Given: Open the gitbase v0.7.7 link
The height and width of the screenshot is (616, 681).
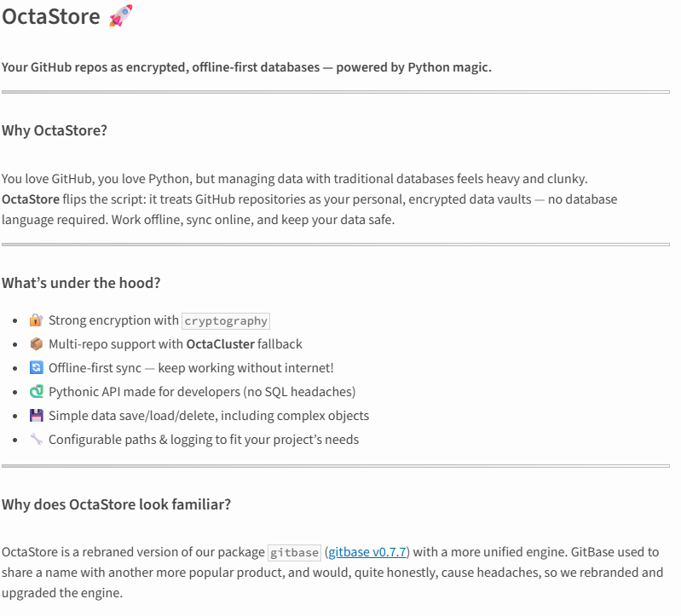Looking at the screenshot, I should click(367, 552).
